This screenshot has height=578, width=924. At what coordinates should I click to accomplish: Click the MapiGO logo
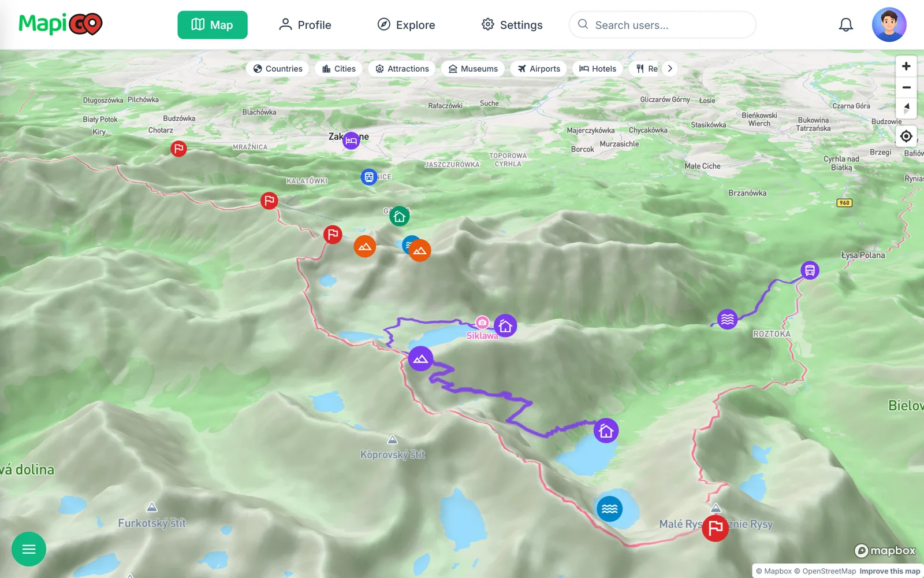coord(61,24)
